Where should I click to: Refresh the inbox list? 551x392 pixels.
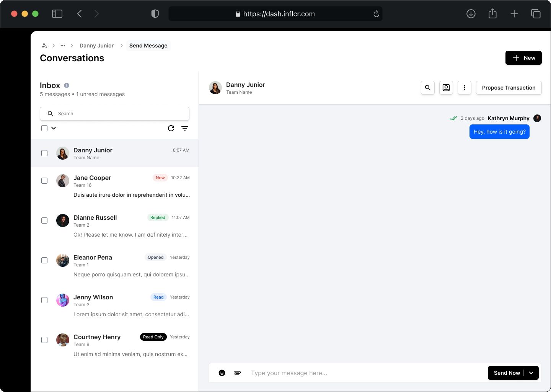tap(171, 128)
